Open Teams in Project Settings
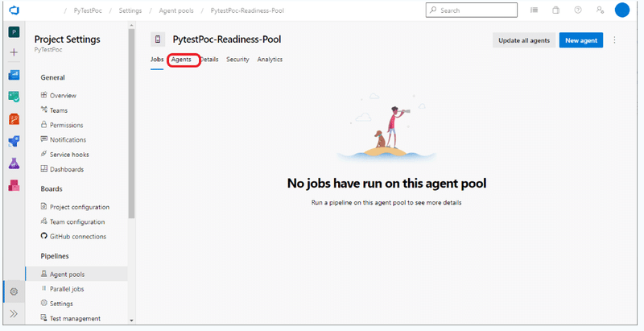 pos(59,110)
